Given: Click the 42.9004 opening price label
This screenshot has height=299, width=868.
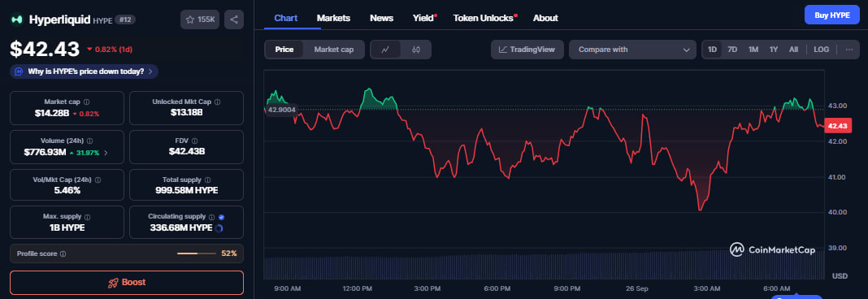Looking at the screenshot, I should click(281, 110).
